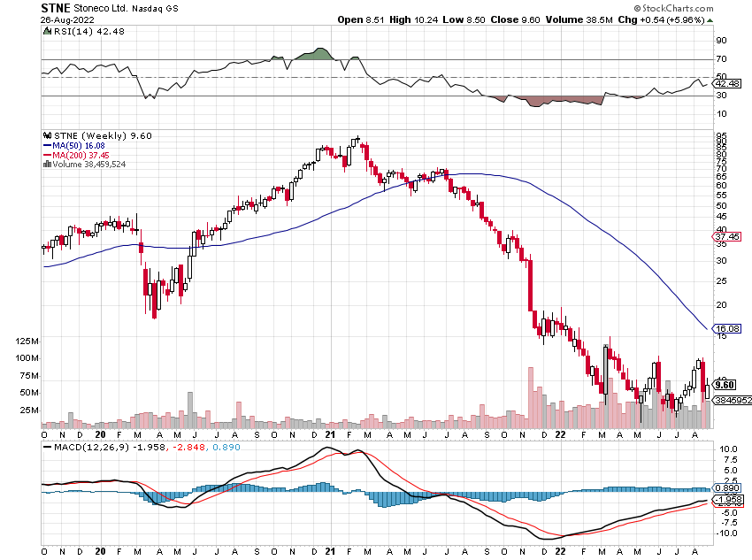
Task: Click the 25 price level on the price axis
Action: click(721, 281)
